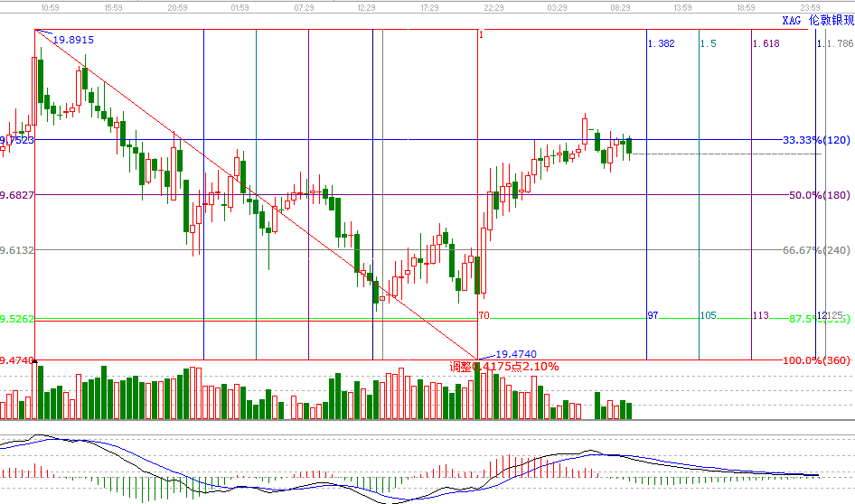Image resolution: width=855 pixels, height=504 pixels.
Task: Select the 100.0%(360) retracement level label
Action: (814, 361)
